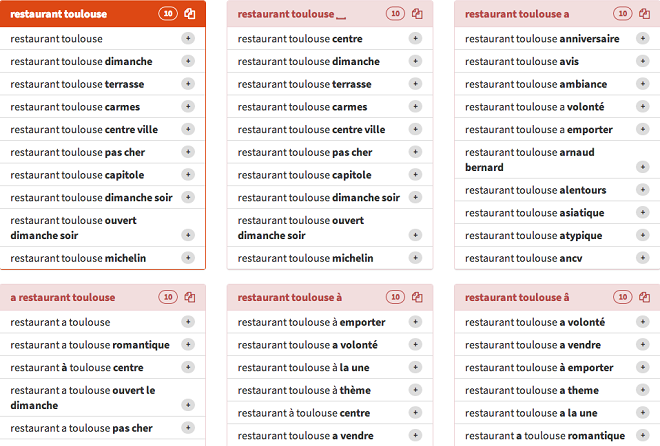Plus icon for 'michelin' in 'restaurant toulouse _' card
The image size is (660, 446).
point(415,258)
